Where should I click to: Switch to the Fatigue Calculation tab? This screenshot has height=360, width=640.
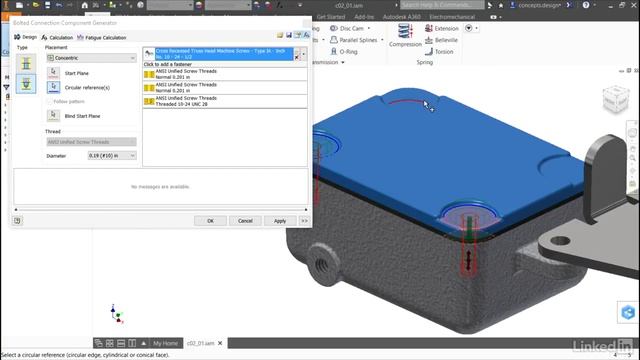(x=102, y=38)
